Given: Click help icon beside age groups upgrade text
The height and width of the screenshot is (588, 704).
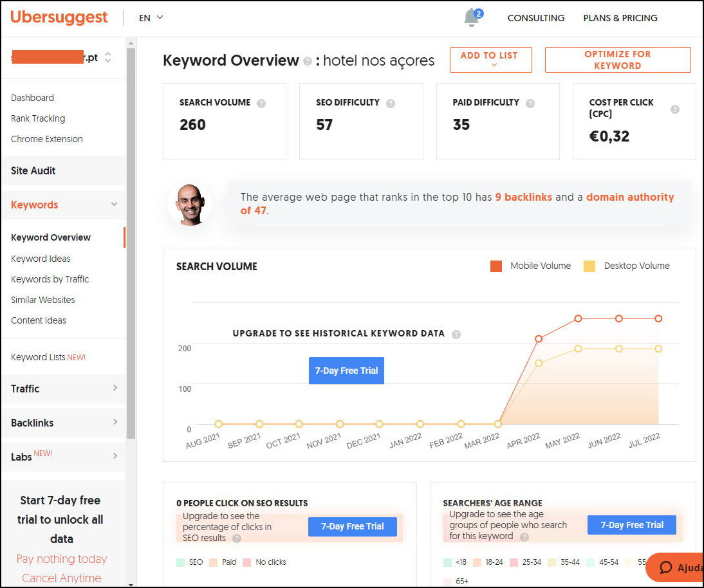Looking at the screenshot, I should pyautogui.click(x=524, y=537).
